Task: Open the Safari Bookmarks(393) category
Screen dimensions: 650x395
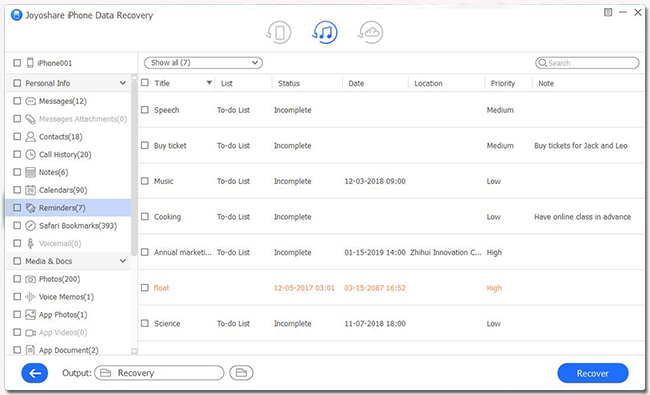Action: 78,226
